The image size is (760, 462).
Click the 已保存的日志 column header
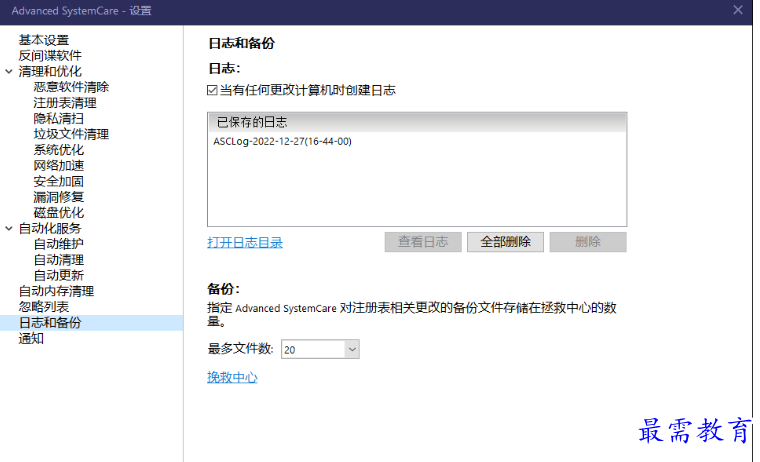(417, 122)
